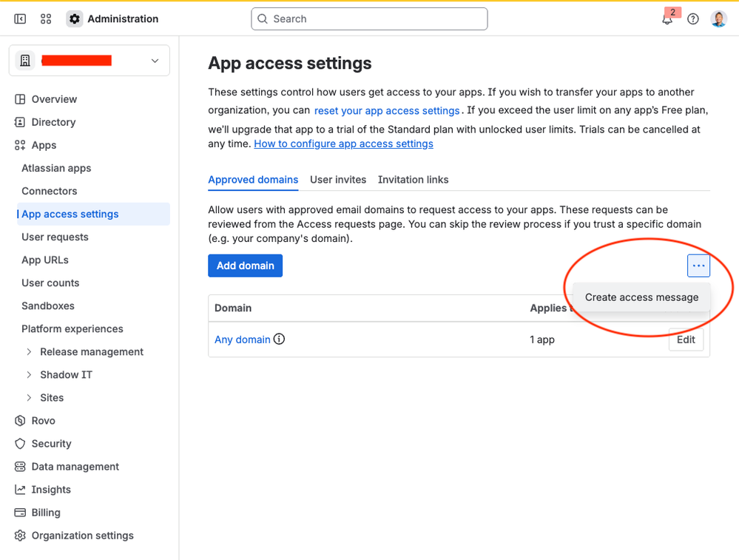Expand the Release management item
This screenshot has height=560, width=739.
[x=30, y=351]
